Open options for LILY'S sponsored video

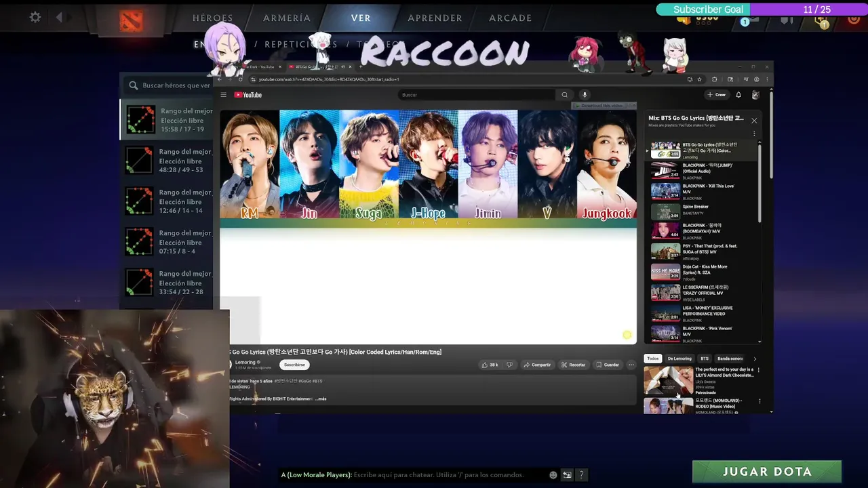[x=758, y=371]
